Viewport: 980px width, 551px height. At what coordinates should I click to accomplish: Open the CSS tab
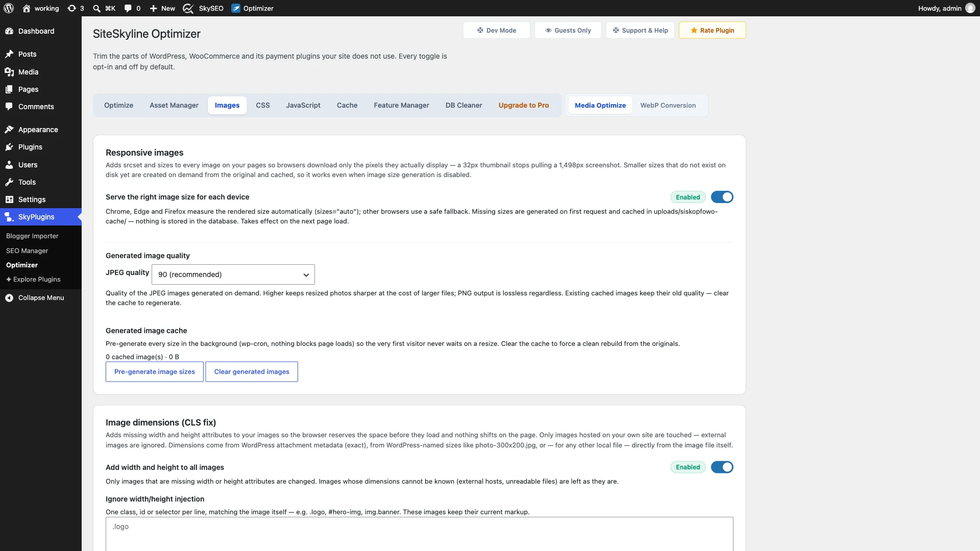point(263,105)
